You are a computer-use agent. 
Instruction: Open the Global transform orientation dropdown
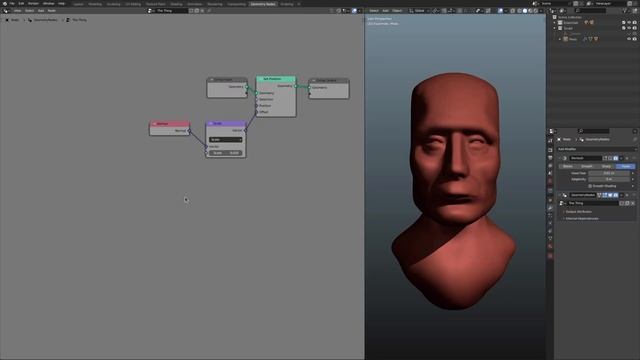coord(419,11)
